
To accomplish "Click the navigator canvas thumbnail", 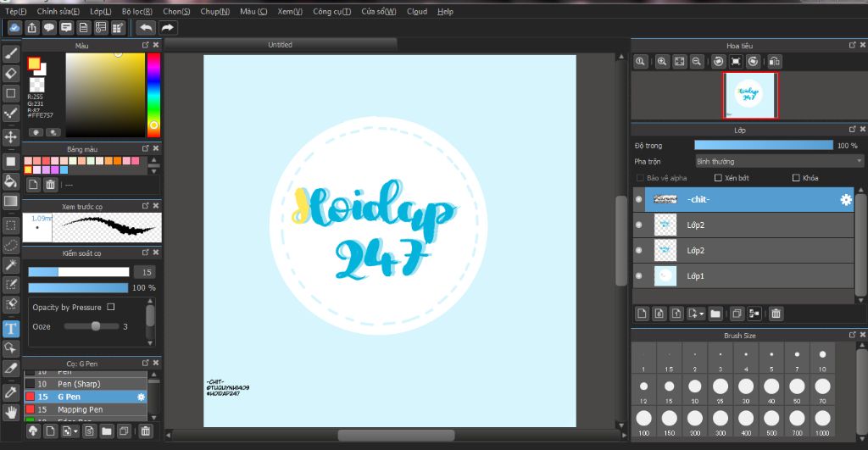I will (x=750, y=95).
